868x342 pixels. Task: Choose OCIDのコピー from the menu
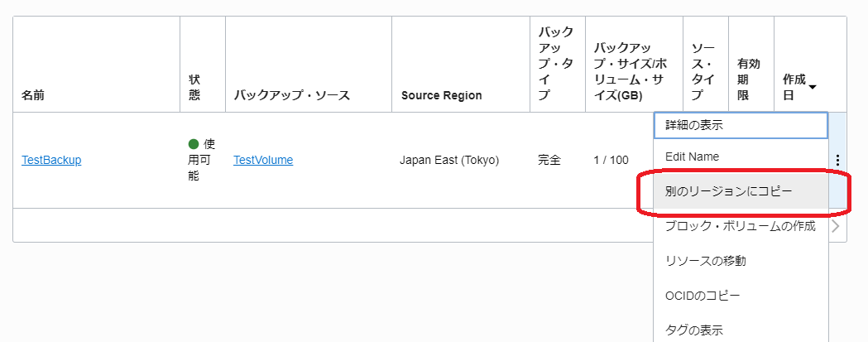(741, 296)
